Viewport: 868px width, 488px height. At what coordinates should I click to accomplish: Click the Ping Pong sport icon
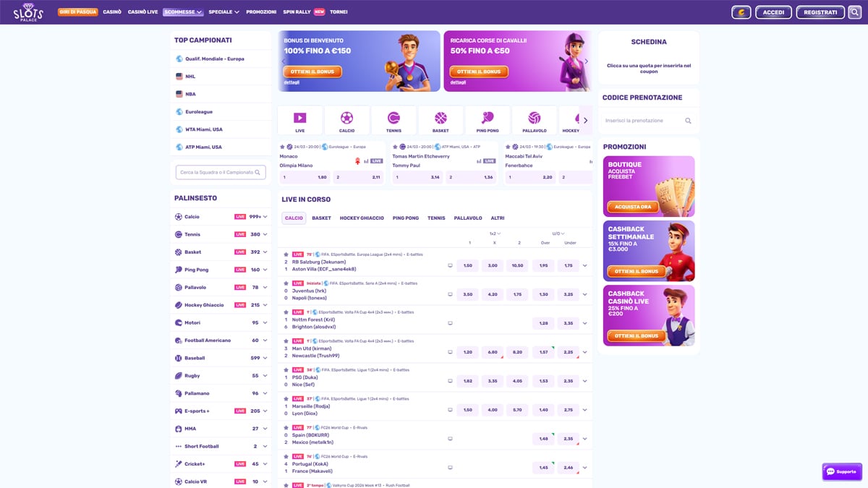[488, 119]
